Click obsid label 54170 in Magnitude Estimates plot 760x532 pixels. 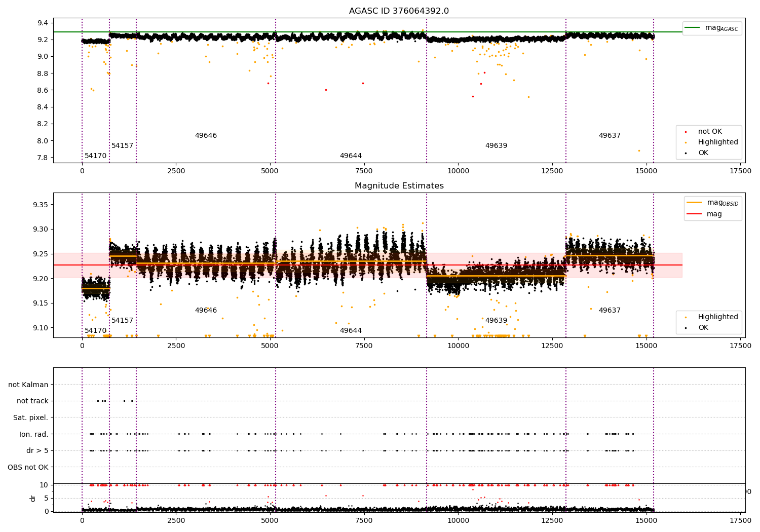96,331
